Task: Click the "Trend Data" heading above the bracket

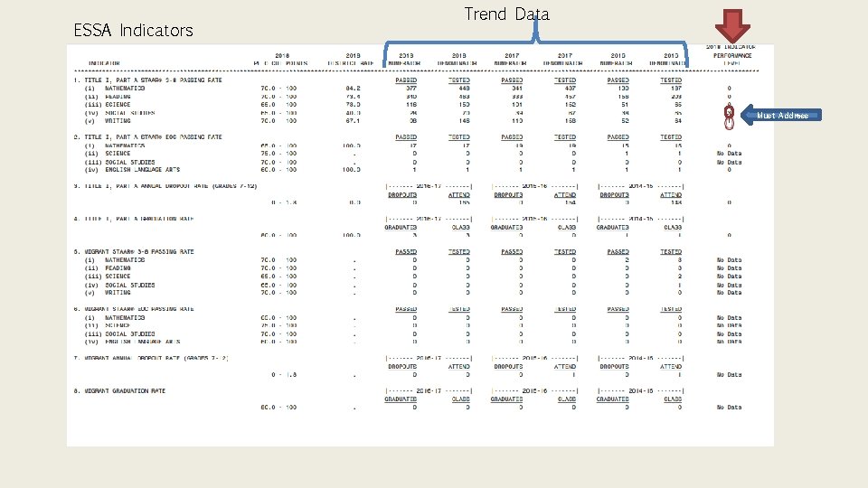Action: (x=506, y=14)
